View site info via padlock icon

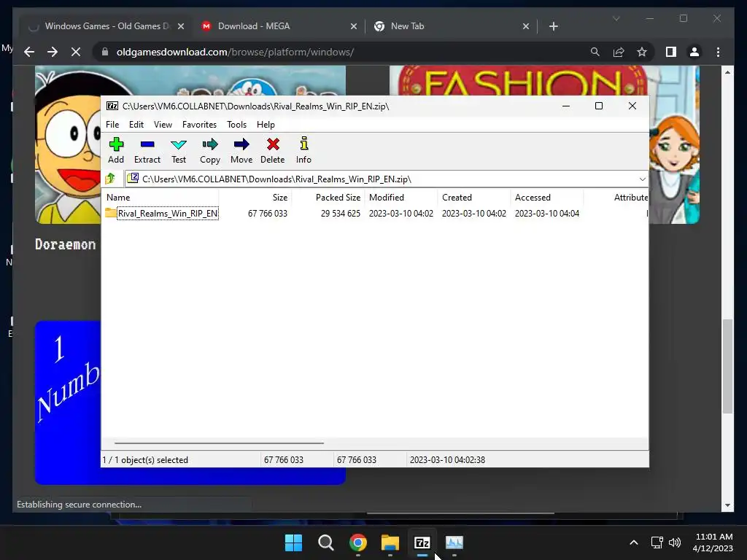coord(105,52)
